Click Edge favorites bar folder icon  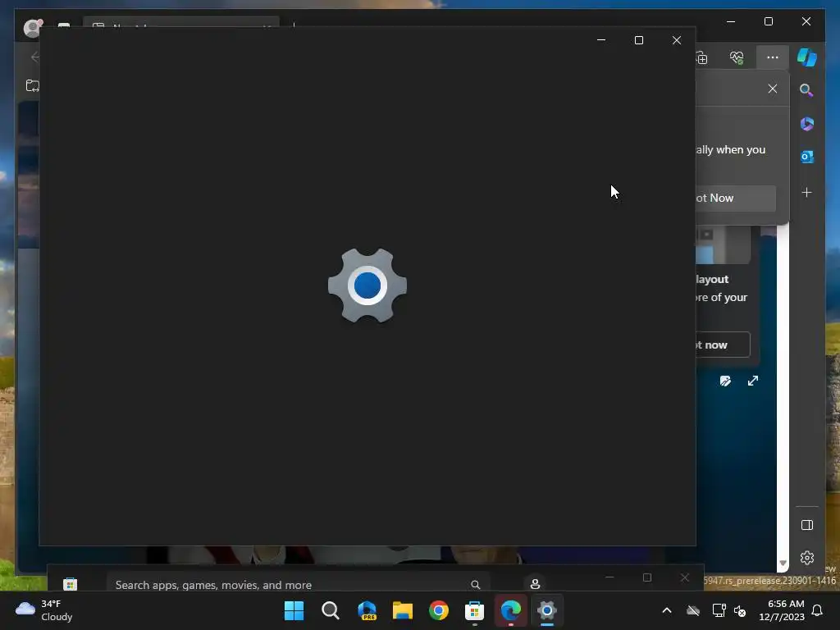point(32,85)
